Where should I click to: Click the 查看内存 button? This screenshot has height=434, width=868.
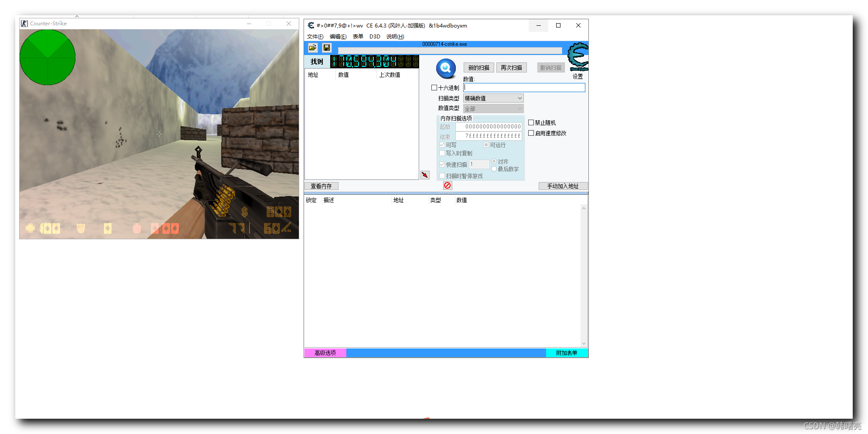(x=321, y=186)
